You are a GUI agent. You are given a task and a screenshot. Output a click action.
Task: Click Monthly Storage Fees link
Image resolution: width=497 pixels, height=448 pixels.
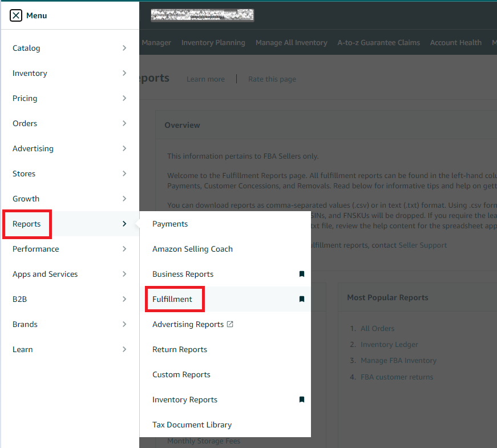[x=204, y=441]
